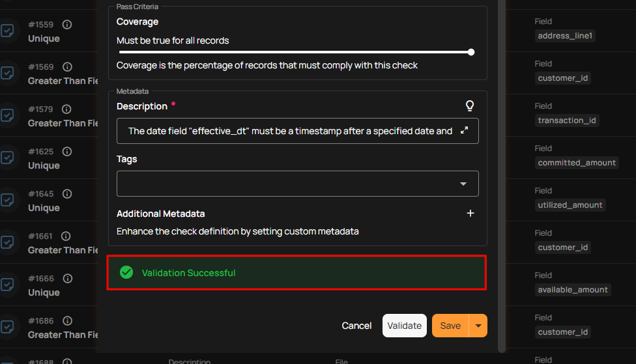This screenshot has width=636, height=364.
Task: Toggle checkbox for check #1559 Unique
Action: click(x=7, y=31)
